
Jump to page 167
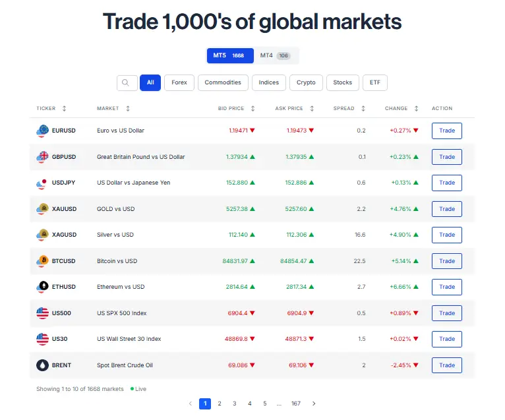(x=296, y=404)
